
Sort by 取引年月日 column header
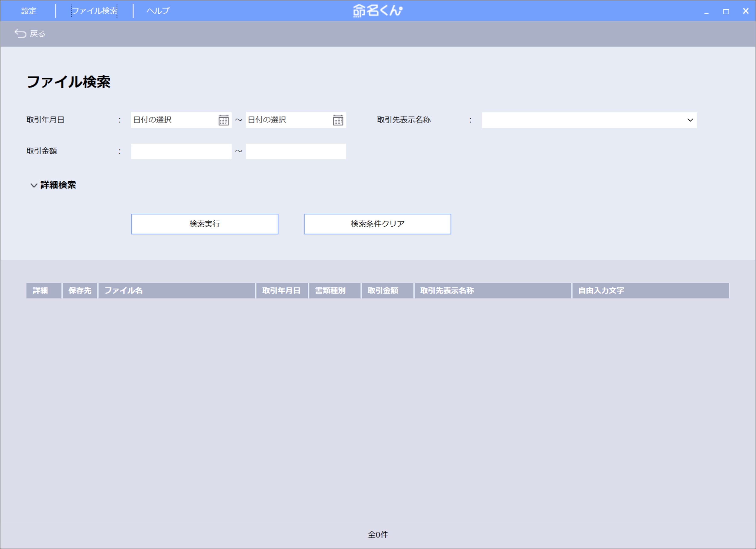[282, 291]
